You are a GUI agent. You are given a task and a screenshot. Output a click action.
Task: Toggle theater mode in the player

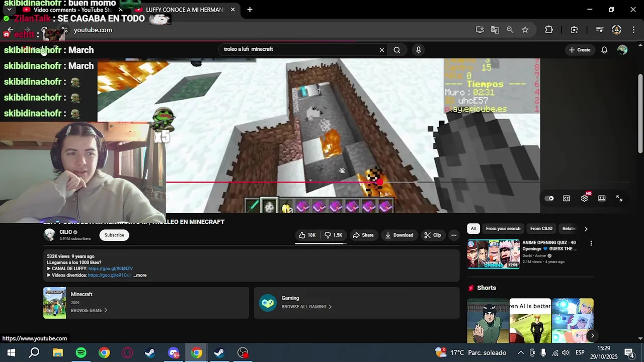[x=602, y=199]
